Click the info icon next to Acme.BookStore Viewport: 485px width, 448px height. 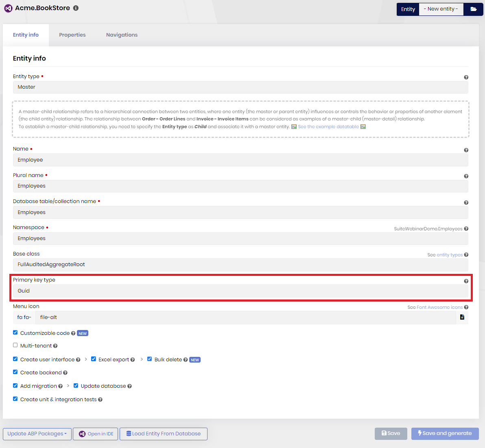point(76,8)
